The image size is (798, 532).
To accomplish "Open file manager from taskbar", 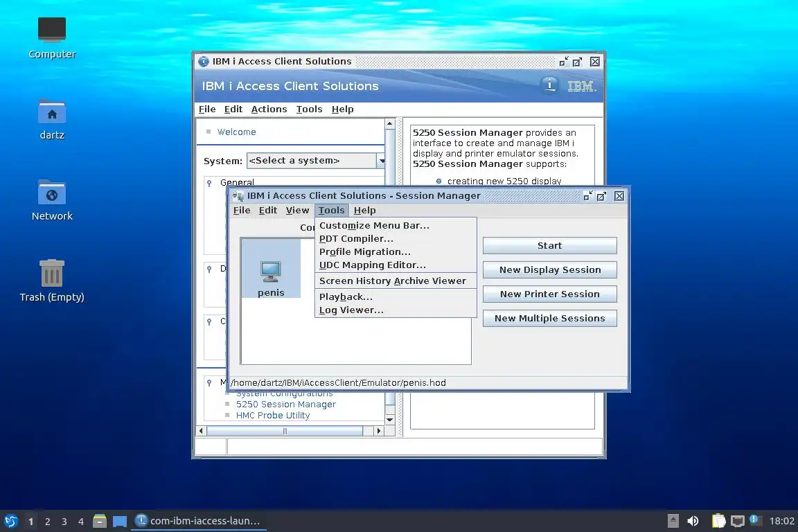I will (100, 521).
